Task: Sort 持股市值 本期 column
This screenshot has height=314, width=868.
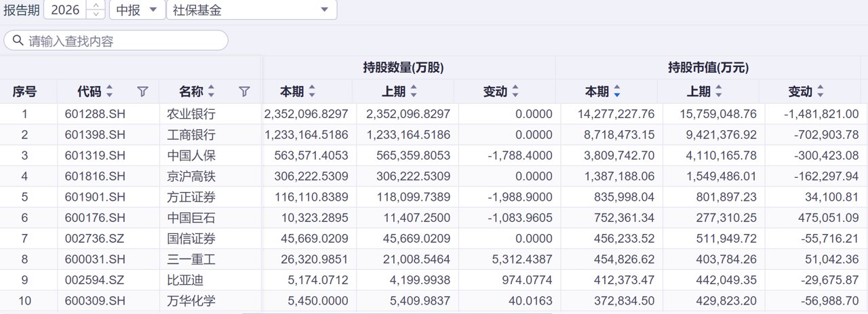Action: point(617,92)
